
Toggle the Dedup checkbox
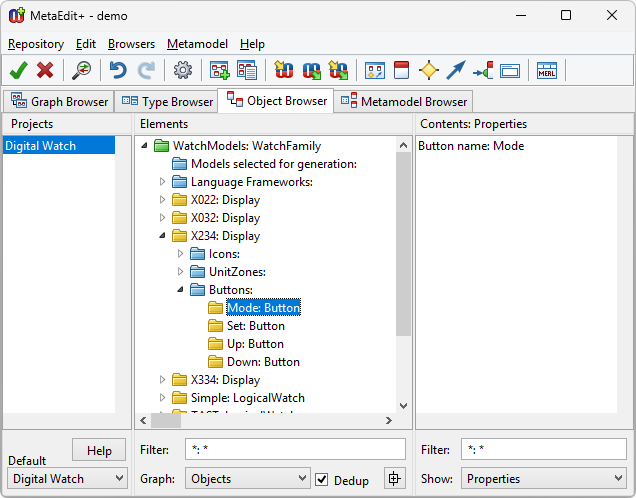pos(322,480)
